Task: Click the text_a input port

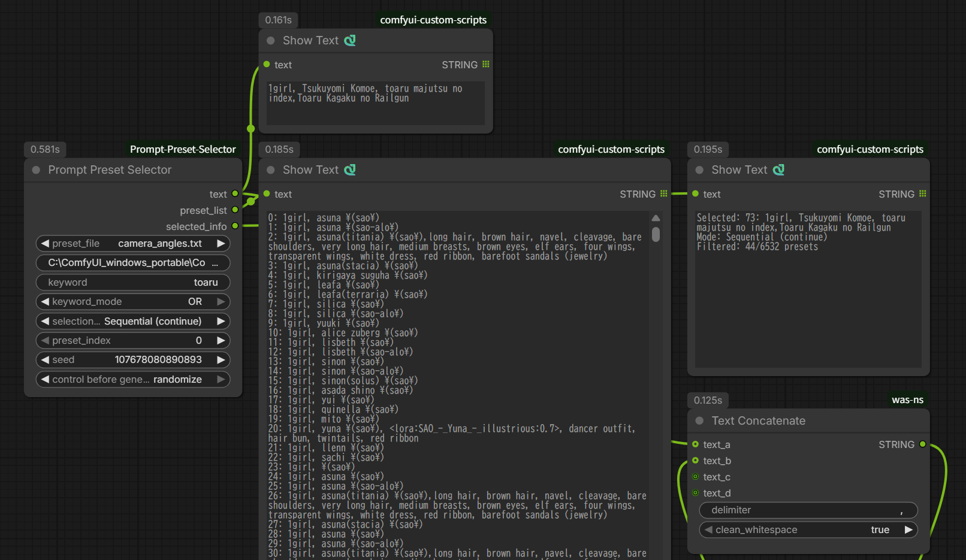Action: (x=695, y=444)
